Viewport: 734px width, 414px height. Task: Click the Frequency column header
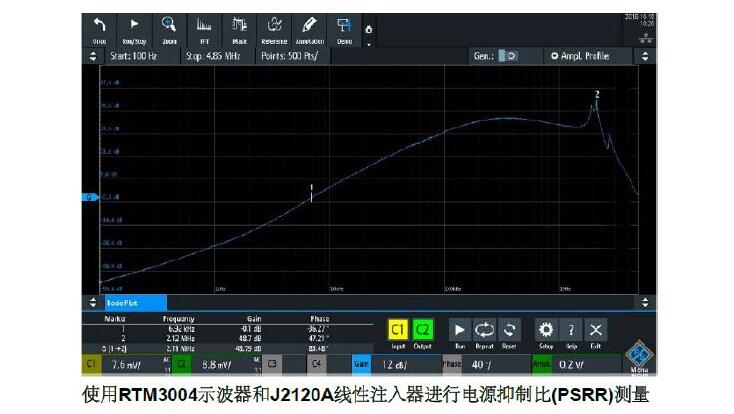point(178,319)
